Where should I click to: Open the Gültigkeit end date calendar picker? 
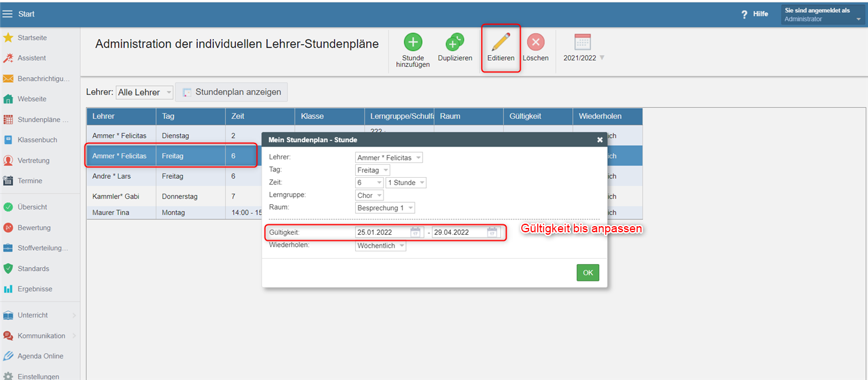coord(492,232)
